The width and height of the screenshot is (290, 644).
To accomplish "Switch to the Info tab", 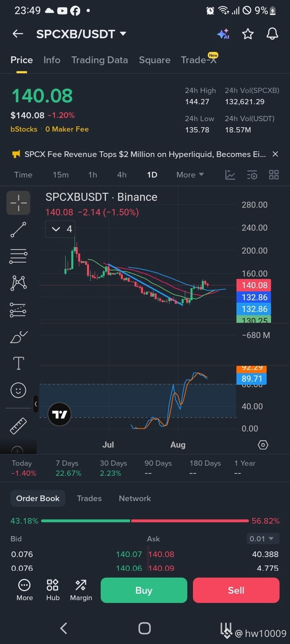I will coord(52,60).
